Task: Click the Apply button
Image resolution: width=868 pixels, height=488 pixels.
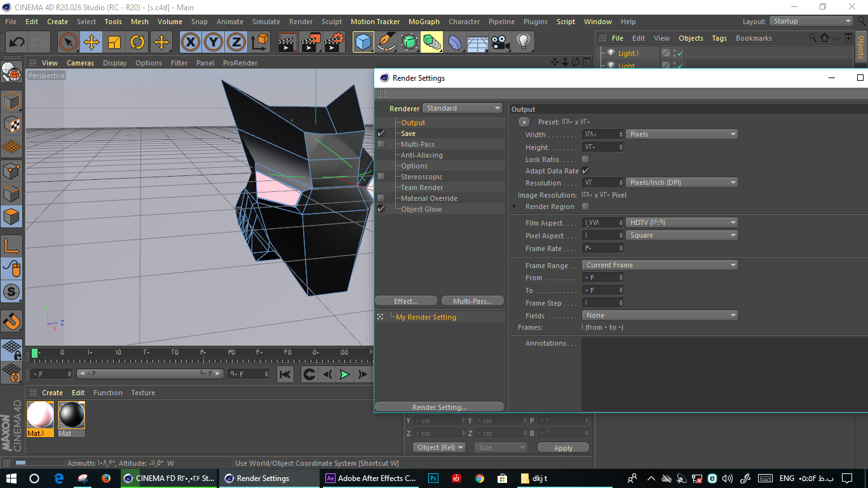Action: (x=563, y=448)
